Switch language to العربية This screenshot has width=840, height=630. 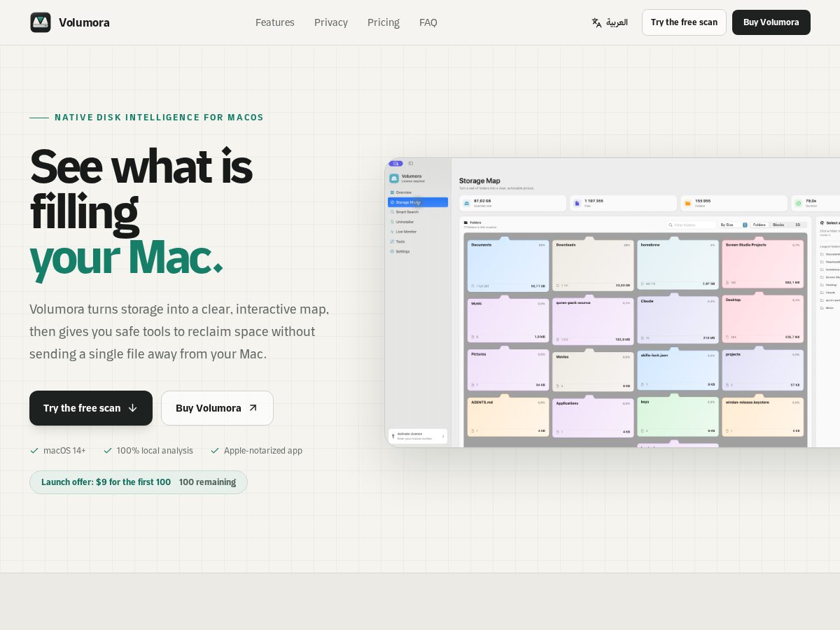(x=610, y=22)
